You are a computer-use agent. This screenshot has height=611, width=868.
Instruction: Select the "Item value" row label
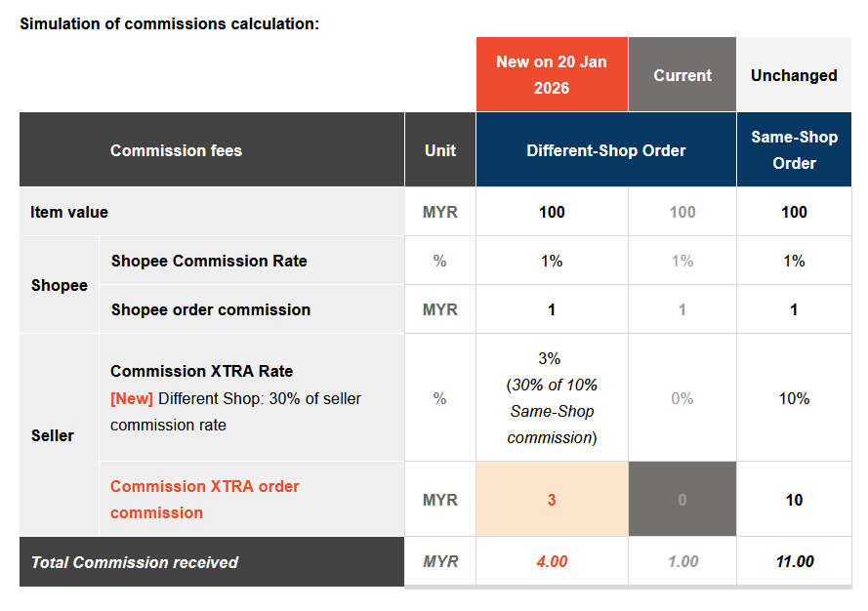[x=69, y=212]
